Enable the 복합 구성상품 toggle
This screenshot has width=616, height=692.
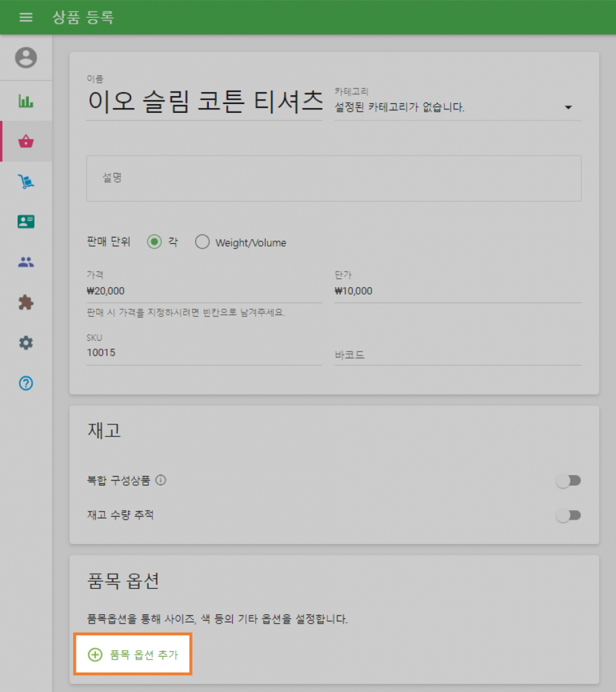coord(569,480)
